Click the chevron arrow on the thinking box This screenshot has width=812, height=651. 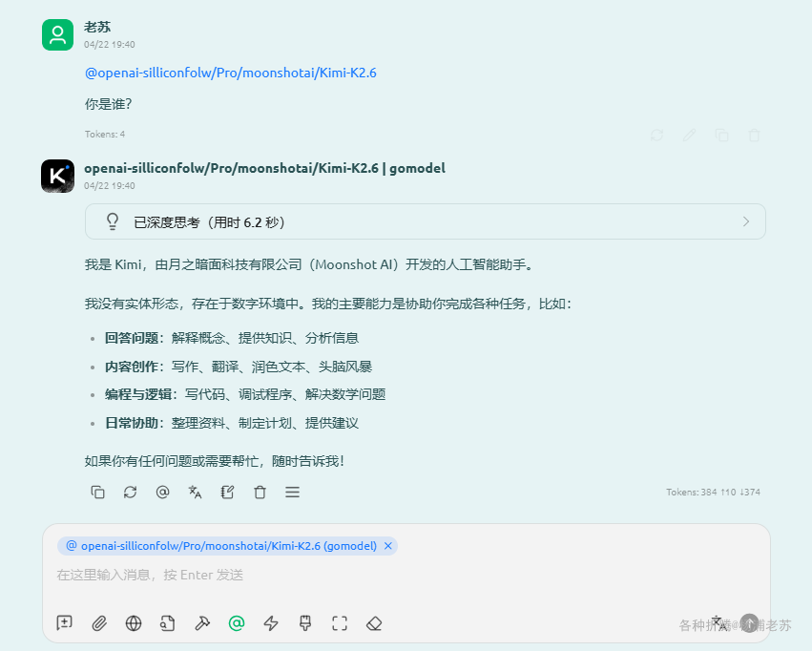pos(746,221)
